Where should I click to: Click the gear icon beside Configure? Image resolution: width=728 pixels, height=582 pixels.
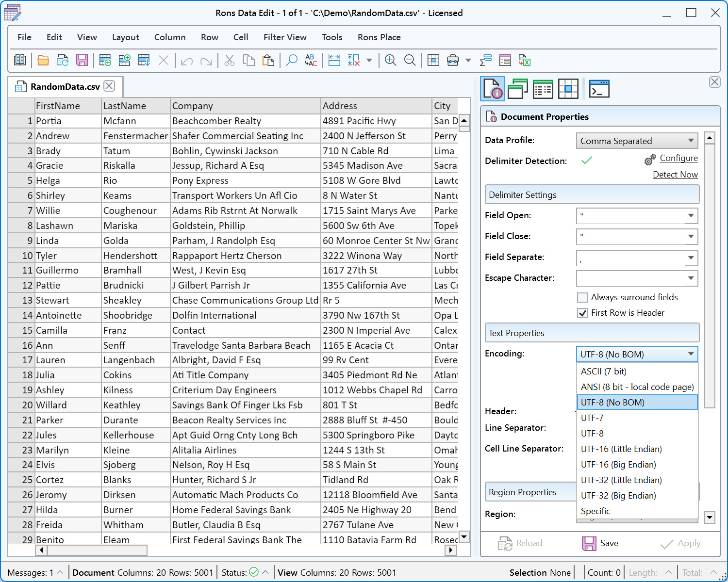coord(650,159)
